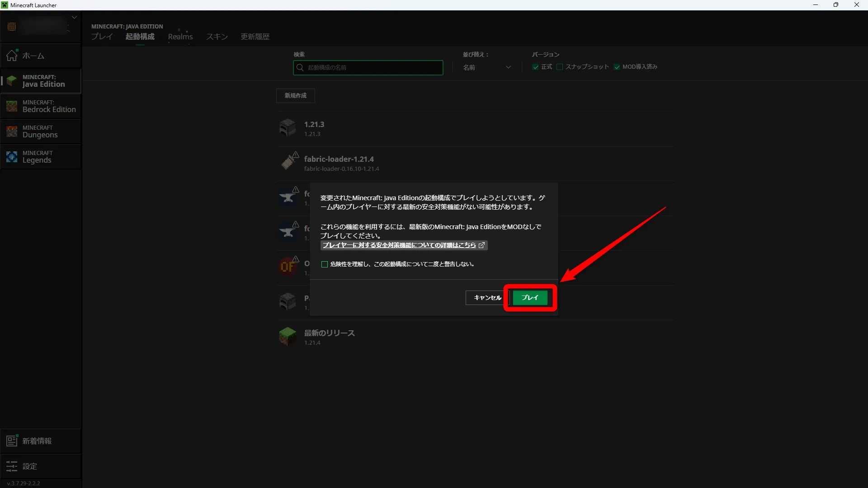Click the account avatar icon

click(x=12, y=27)
